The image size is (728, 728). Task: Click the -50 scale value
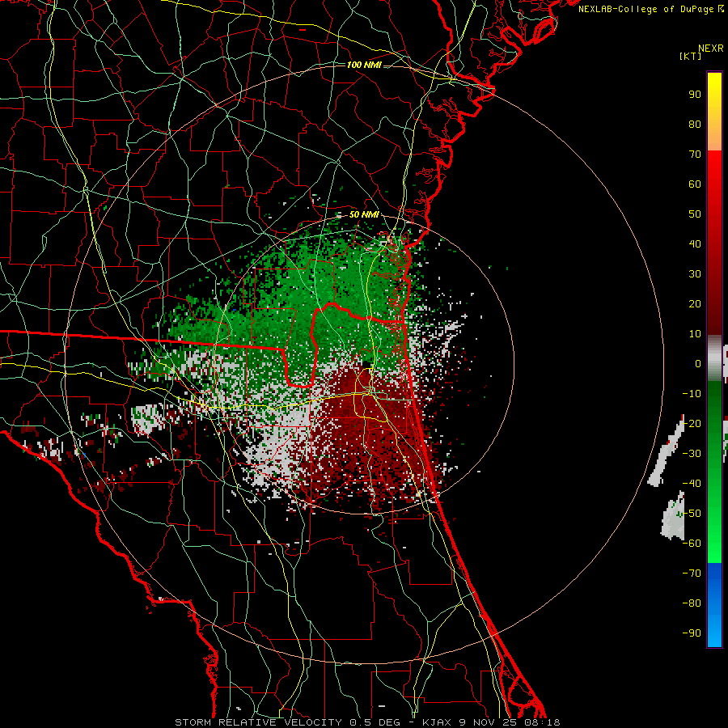click(692, 514)
